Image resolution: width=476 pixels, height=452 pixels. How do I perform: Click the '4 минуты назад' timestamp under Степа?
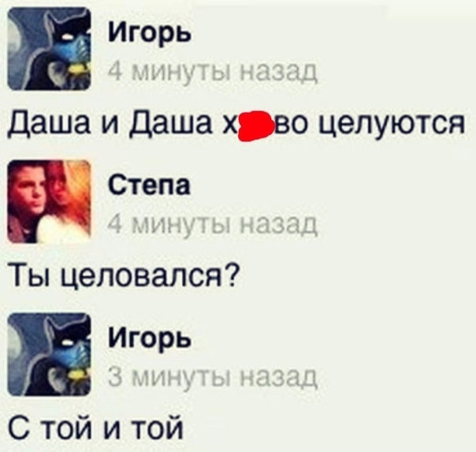coord(213,225)
